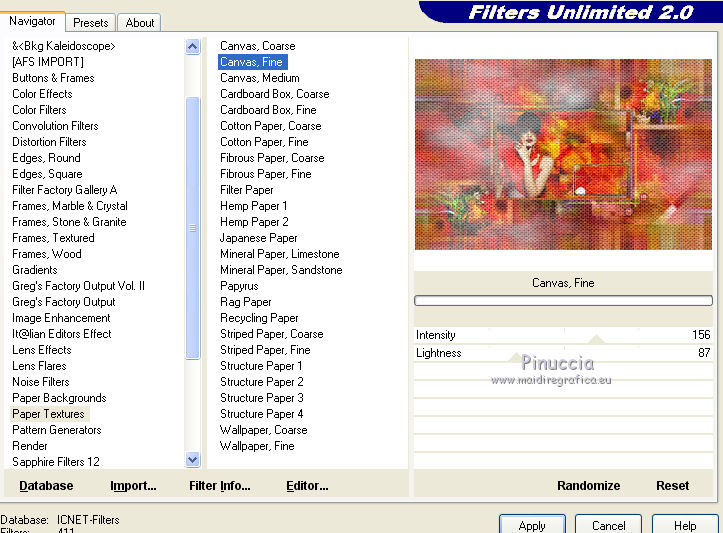Image resolution: width=723 pixels, height=533 pixels.
Task: Choose Wallpaper, Fine filter
Action: click(257, 446)
